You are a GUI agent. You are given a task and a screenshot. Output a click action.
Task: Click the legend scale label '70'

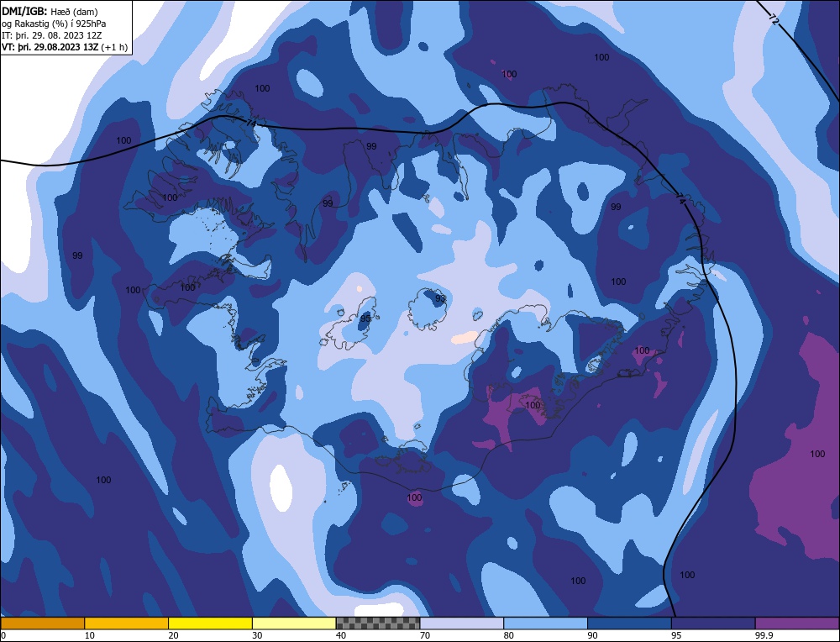tap(425, 635)
